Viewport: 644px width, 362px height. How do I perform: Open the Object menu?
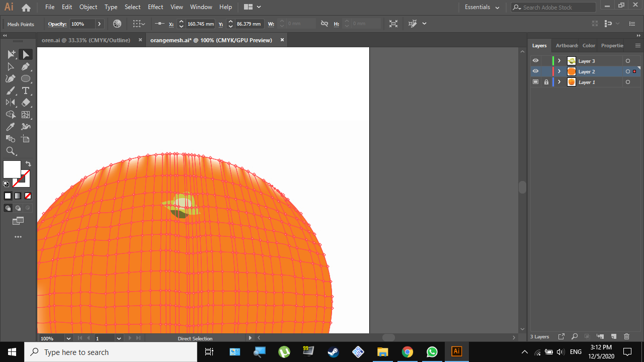pos(88,7)
